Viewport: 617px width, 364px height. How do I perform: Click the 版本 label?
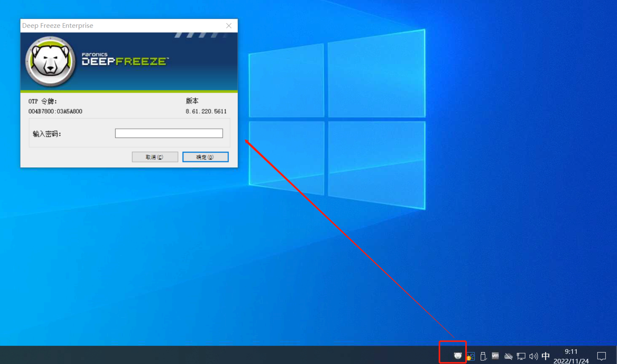(x=192, y=101)
